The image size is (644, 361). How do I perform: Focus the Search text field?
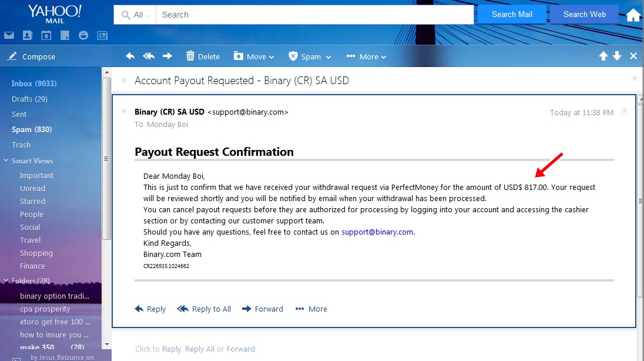(314, 15)
